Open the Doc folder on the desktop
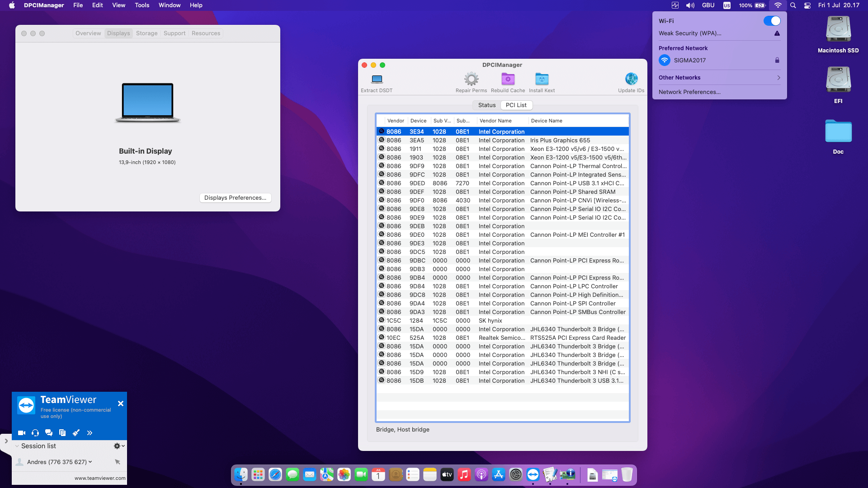868x488 pixels. (x=838, y=131)
